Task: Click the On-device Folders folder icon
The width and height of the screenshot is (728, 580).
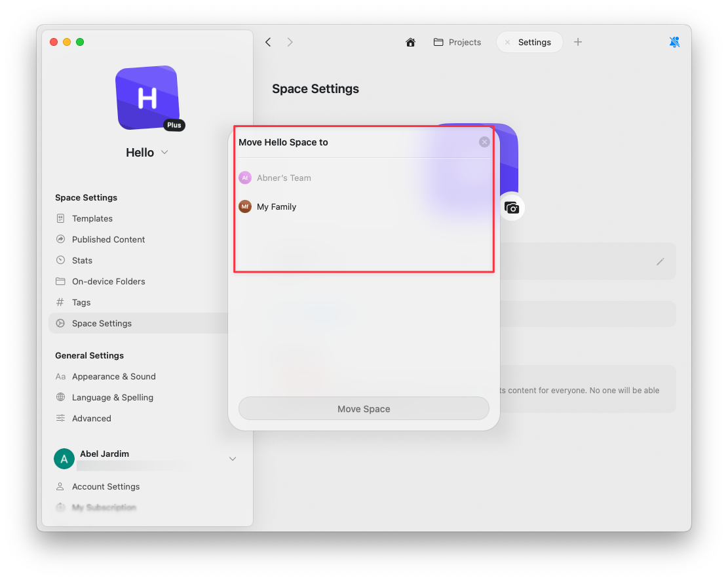Action: tap(60, 281)
